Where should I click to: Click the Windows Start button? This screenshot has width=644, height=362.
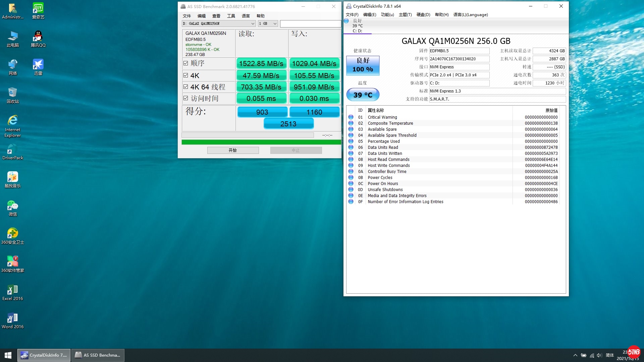[8, 355]
